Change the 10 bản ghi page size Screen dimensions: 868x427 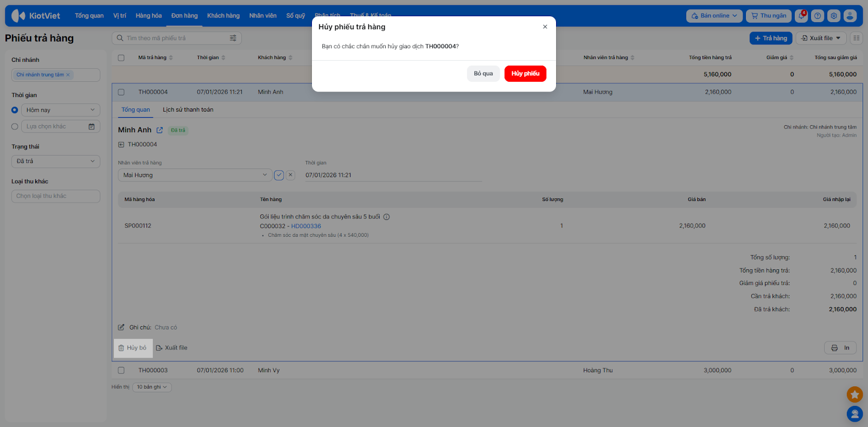pos(152,387)
